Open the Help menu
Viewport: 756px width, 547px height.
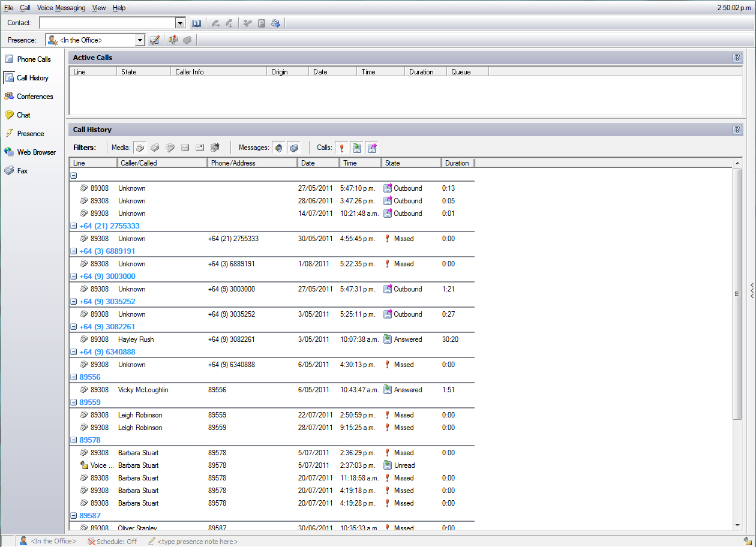pos(119,8)
